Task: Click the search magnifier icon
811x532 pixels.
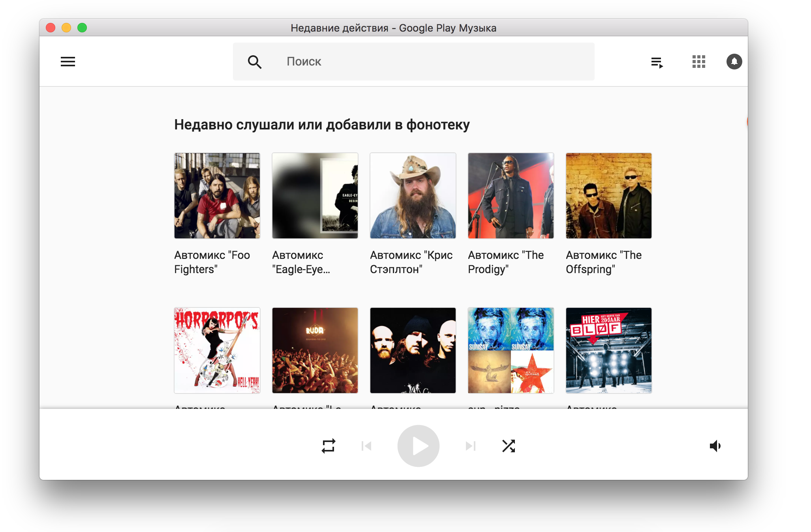Action: coord(255,62)
